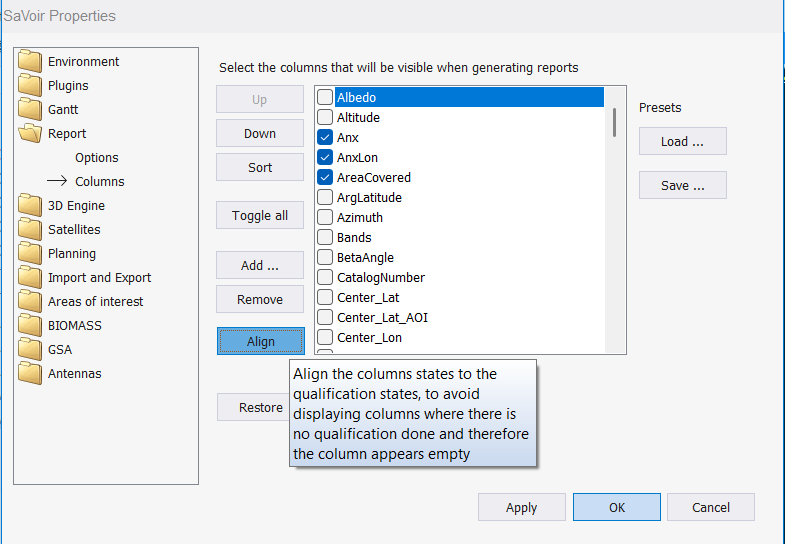
Task: Click the GSA folder icon
Action: (30, 350)
